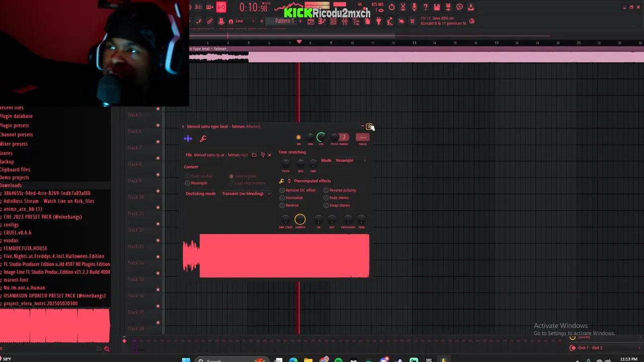Click the chat bubble toolbar icon

[460, 7]
